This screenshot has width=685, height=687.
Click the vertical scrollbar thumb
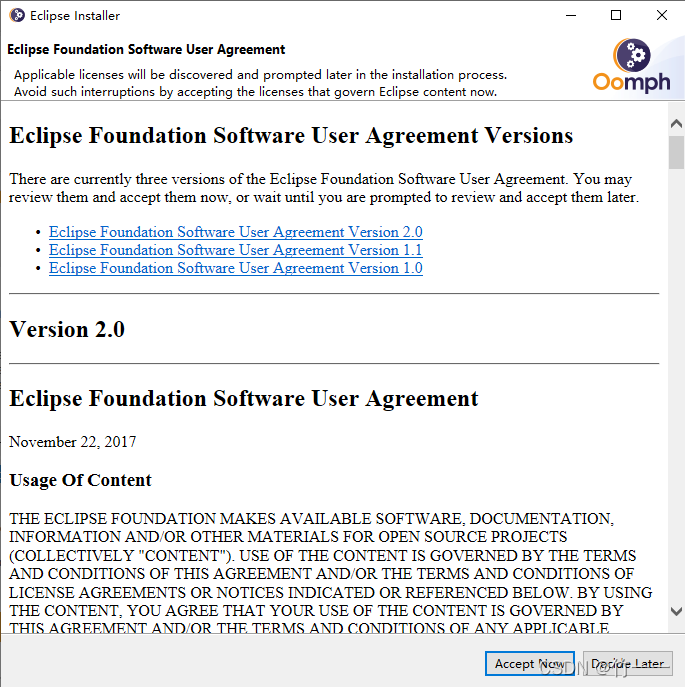click(676, 152)
